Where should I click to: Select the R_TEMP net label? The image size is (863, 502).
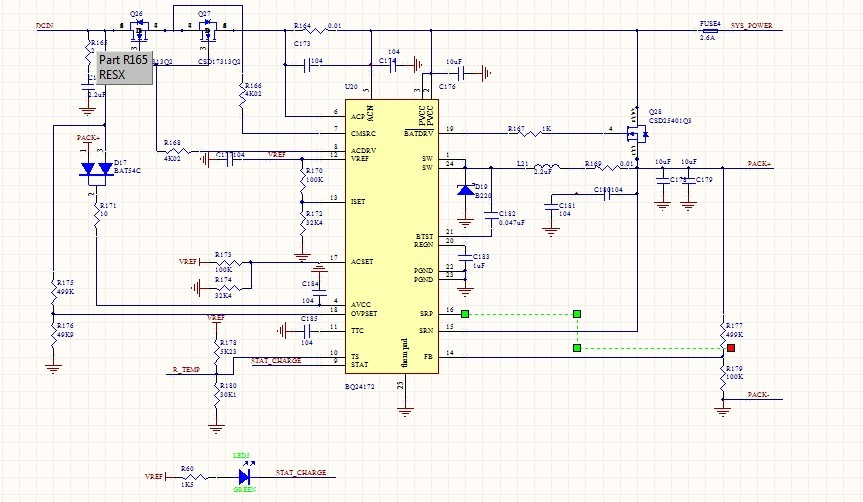(x=186, y=370)
